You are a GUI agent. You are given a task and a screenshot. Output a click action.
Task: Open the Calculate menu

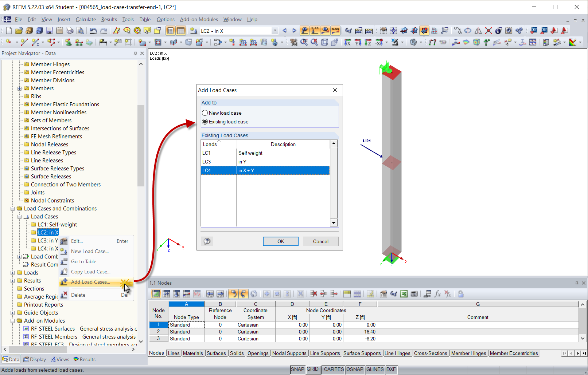click(x=86, y=19)
